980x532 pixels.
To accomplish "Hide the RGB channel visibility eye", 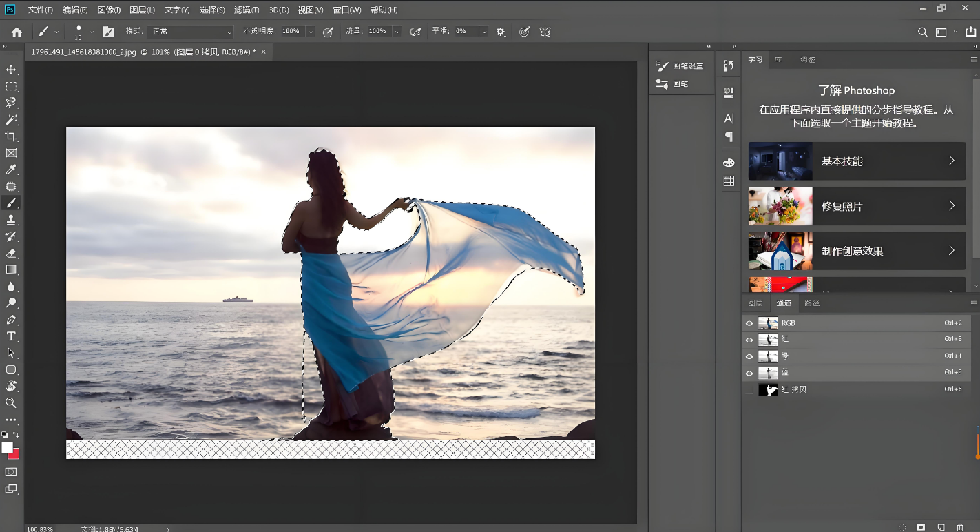I will tap(749, 323).
